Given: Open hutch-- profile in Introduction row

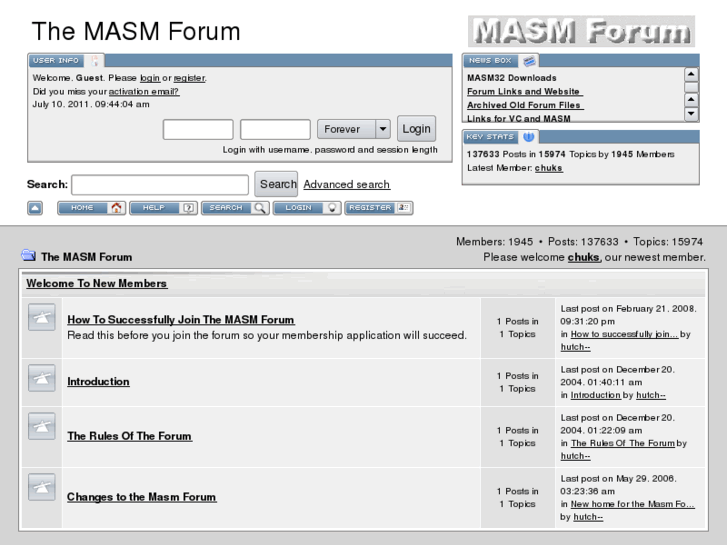Looking at the screenshot, I should pos(651,395).
